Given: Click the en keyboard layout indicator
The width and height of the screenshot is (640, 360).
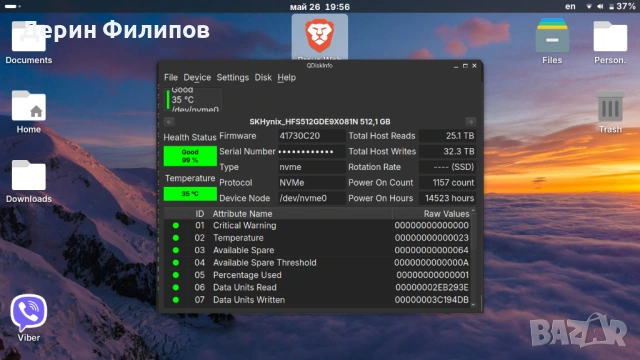Looking at the screenshot, I should coord(570,7).
